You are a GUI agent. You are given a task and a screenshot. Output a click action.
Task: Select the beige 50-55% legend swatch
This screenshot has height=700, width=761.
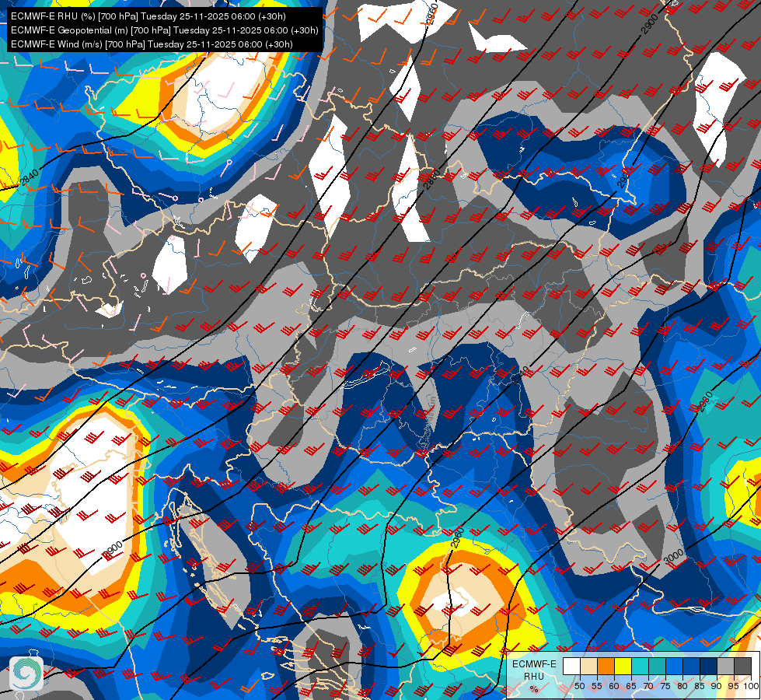588,666
